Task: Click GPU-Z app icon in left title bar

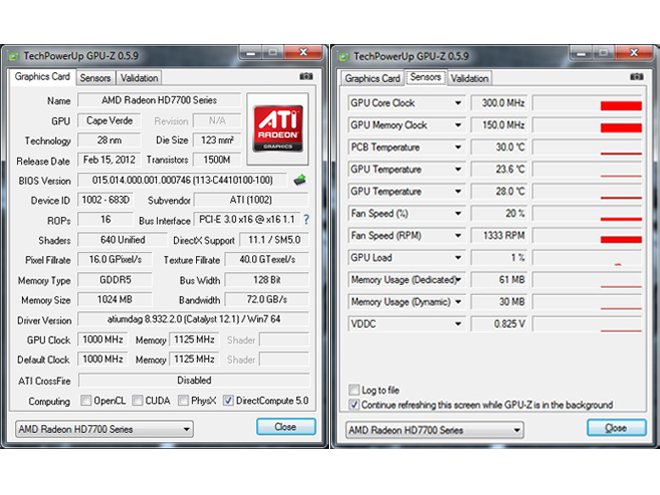Action: (14, 56)
